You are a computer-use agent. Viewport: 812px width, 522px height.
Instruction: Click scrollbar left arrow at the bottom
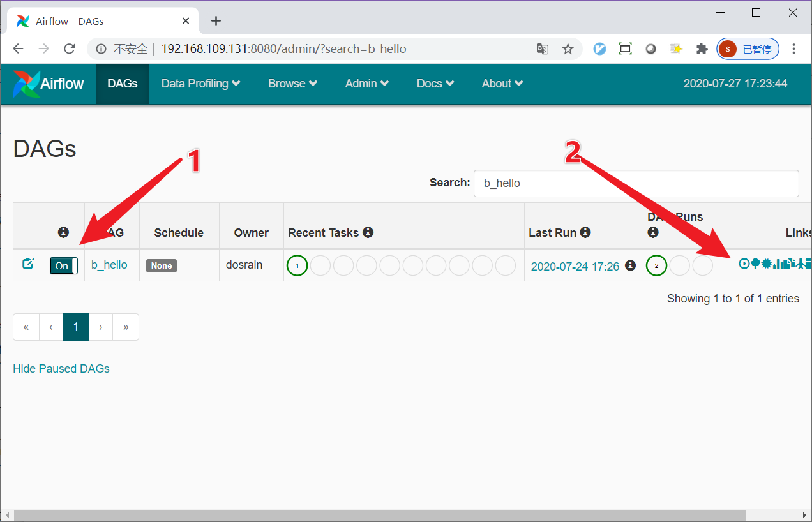(6, 515)
